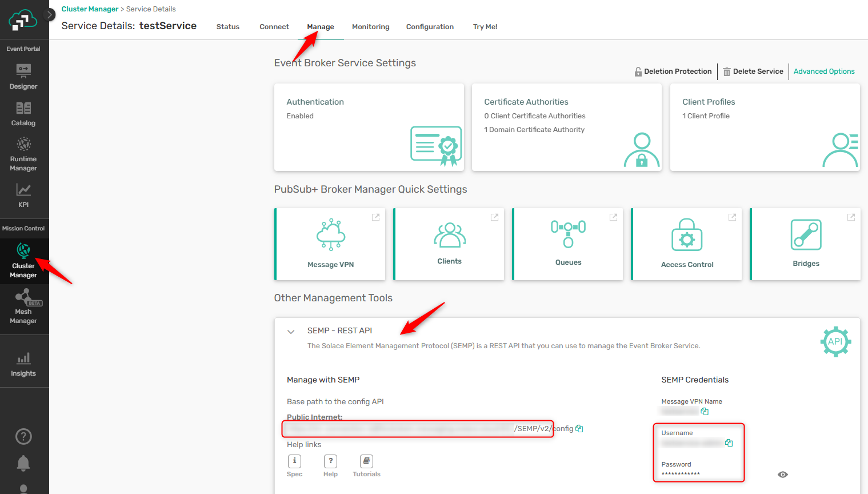Screen dimensions: 868x494
Task: Copy the SEMP username to clipboard
Action: (x=729, y=443)
